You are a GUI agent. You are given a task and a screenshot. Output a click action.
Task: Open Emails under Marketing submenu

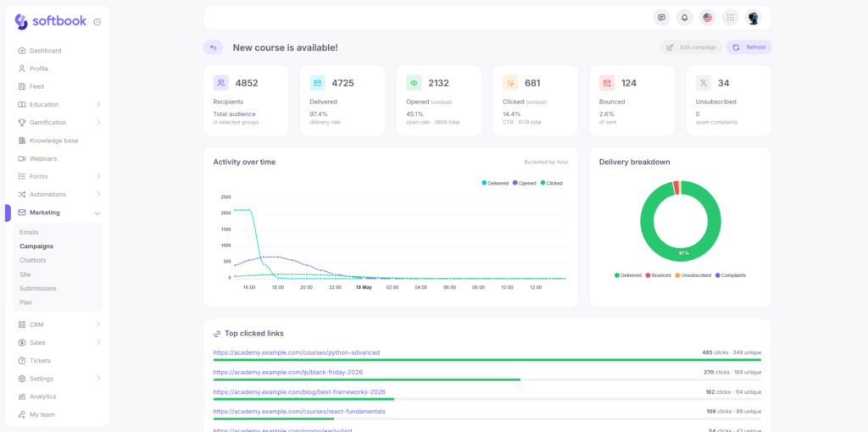(x=30, y=232)
